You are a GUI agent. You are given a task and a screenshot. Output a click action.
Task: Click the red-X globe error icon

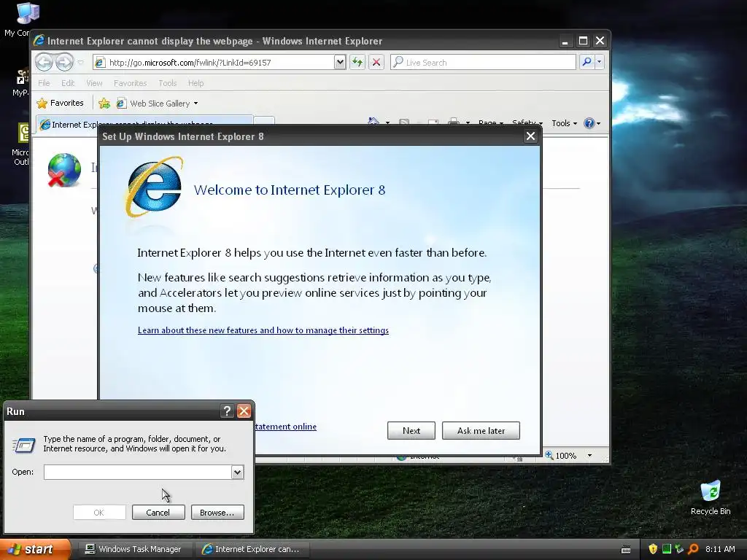pyautogui.click(x=64, y=170)
